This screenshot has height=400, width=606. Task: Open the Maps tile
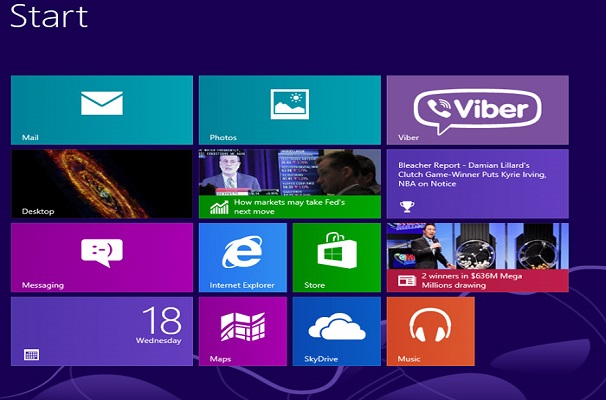(x=242, y=331)
